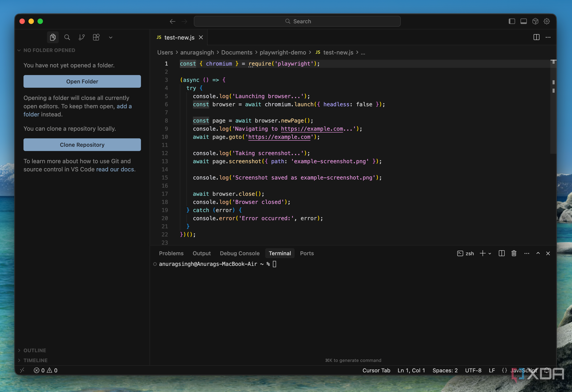Delete terminal using the trash icon
572x392 pixels.
[x=514, y=253]
